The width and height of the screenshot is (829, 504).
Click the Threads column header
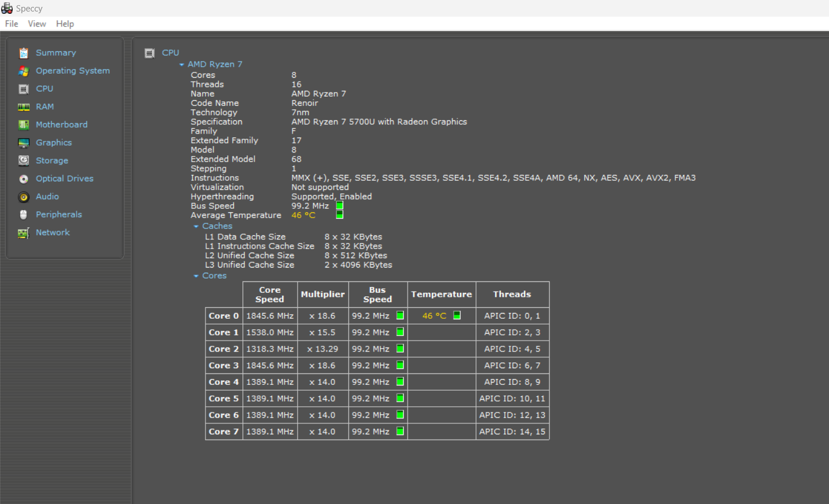point(512,295)
